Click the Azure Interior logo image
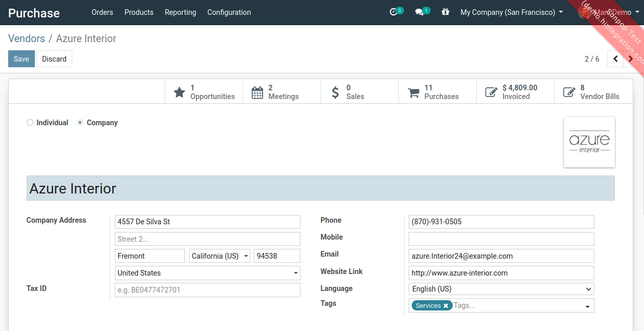This screenshot has width=644, height=331. pyautogui.click(x=589, y=142)
